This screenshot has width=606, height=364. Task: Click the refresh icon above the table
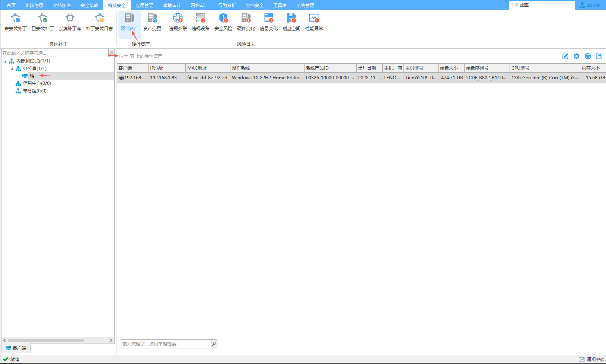click(x=588, y=56)
